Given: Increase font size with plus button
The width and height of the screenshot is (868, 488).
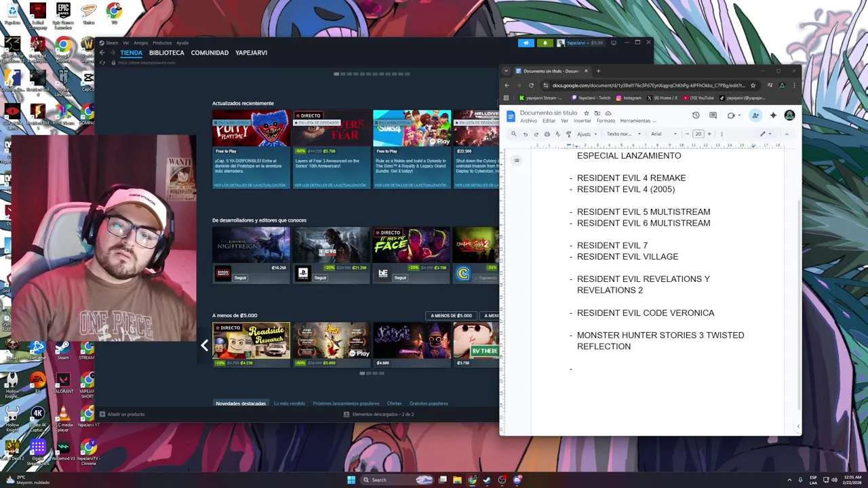Looking at the screenshot, I should 709,134.
